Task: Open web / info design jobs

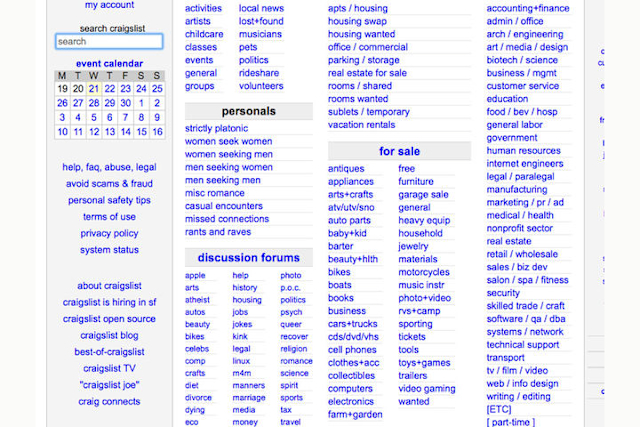Action: click(522, 384)
